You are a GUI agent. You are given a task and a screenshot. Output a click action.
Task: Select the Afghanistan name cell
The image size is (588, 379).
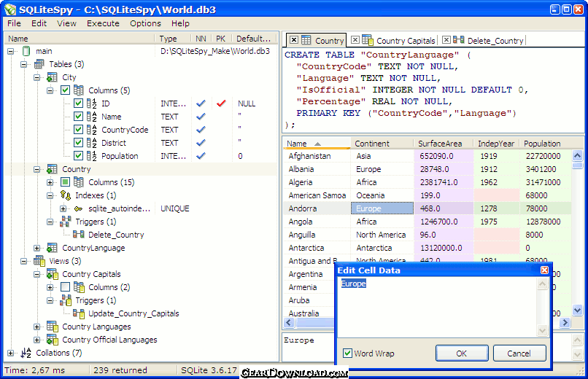(317, 156)
